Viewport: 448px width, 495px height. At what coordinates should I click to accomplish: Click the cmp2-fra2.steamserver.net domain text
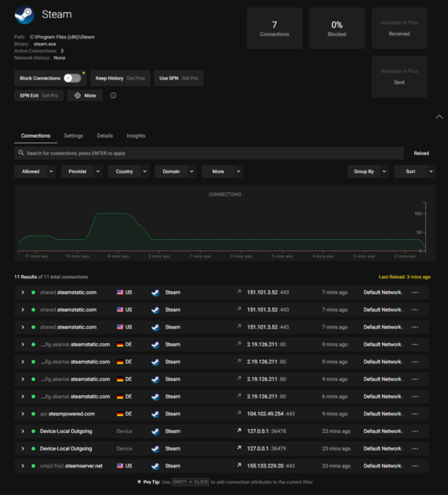tap(71, 466)
